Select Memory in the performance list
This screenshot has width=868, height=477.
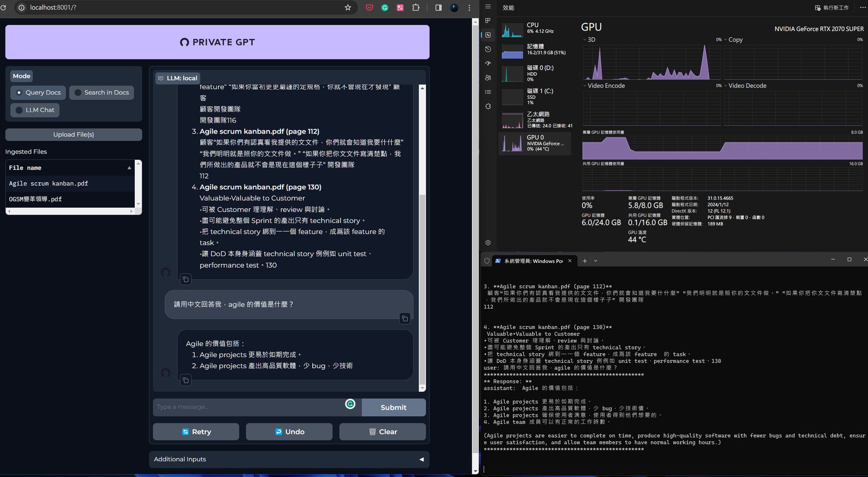point(535,51)
